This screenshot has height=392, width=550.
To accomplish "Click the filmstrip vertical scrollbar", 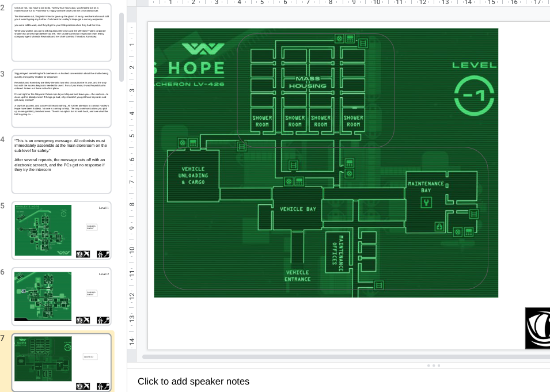I will click(122, 47).
